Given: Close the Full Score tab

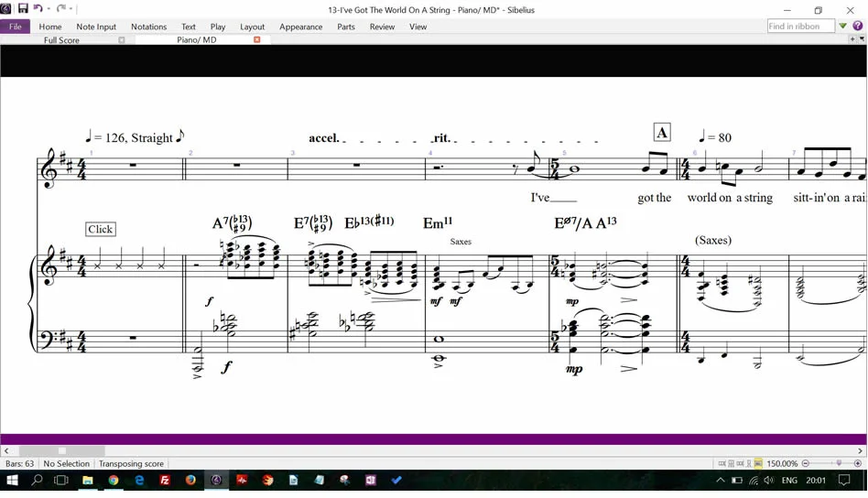Looking at the screenshot, I should click(121, 40).
